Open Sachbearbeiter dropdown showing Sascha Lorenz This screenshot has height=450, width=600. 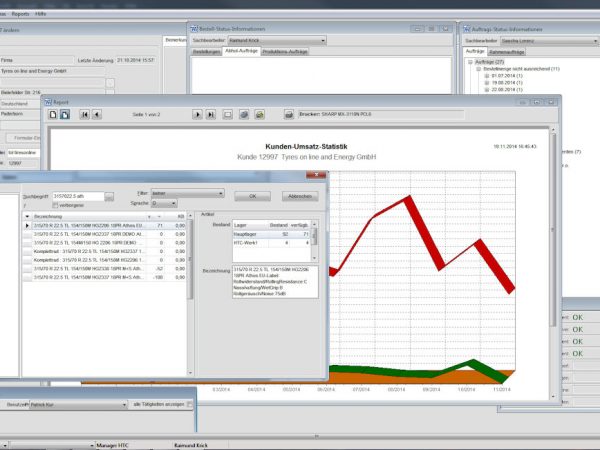click(x=549, y=41)
